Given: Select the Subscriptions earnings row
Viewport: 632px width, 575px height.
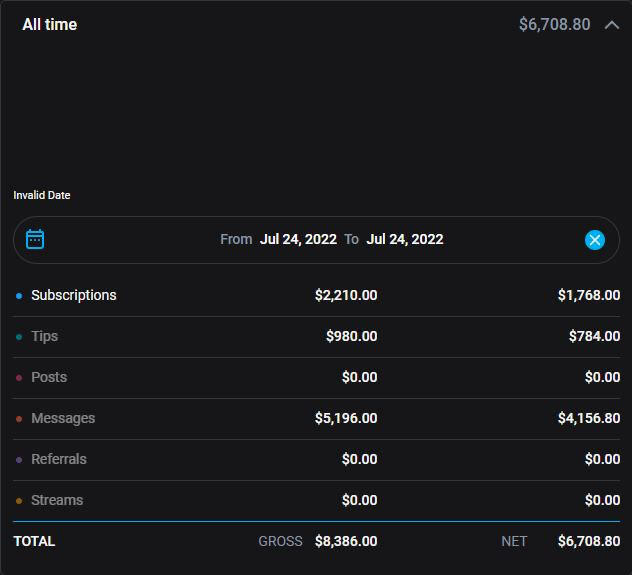Looking at the screenshot, I should point(74,295).
